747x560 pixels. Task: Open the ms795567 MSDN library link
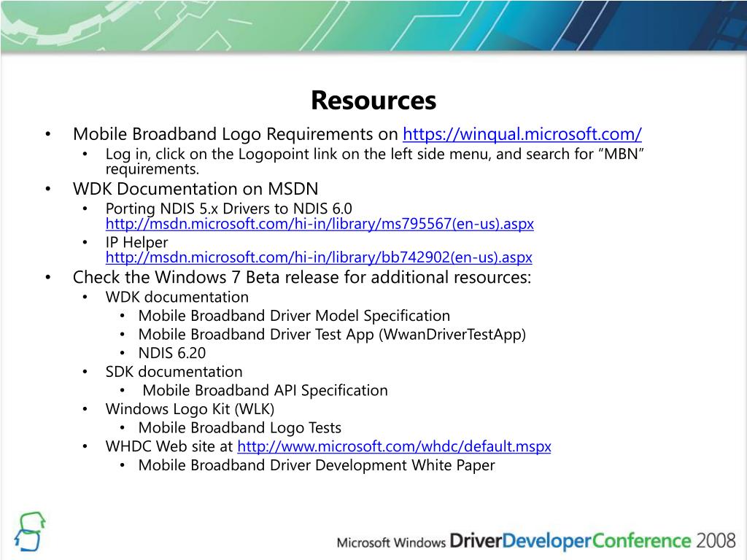point(320,224)
